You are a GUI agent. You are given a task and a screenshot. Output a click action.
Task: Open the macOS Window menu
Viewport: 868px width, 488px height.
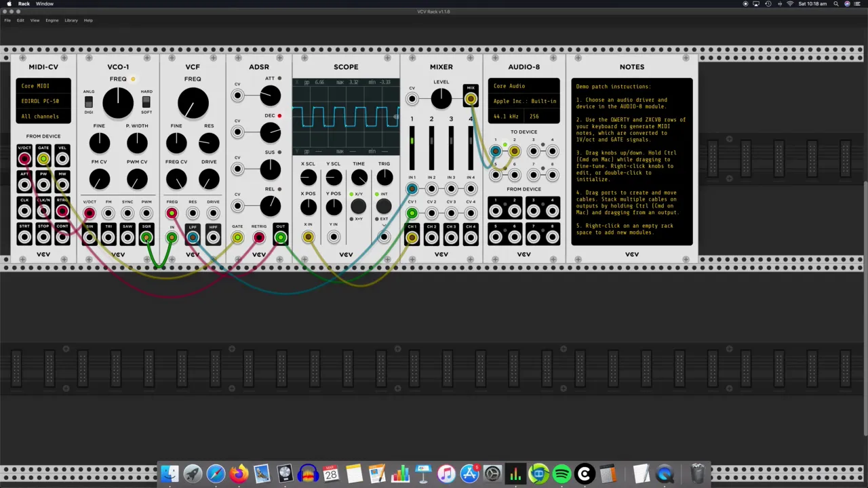(45, 3)
